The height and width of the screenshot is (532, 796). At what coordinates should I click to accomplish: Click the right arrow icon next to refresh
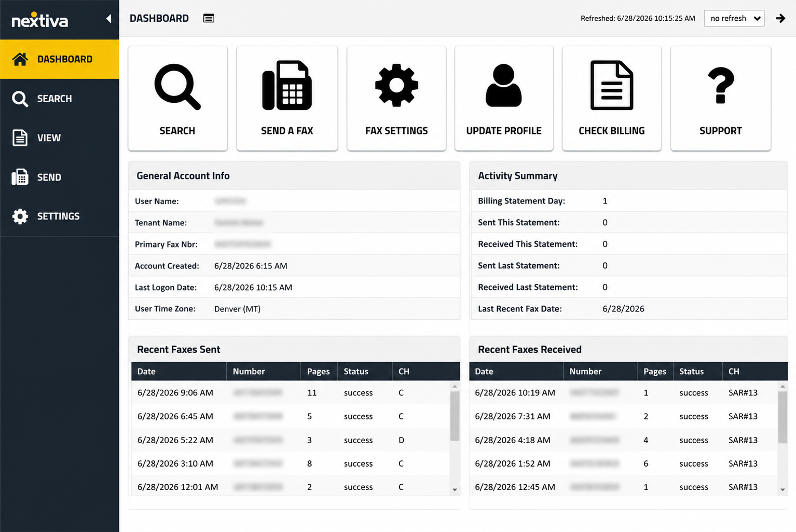780,18
